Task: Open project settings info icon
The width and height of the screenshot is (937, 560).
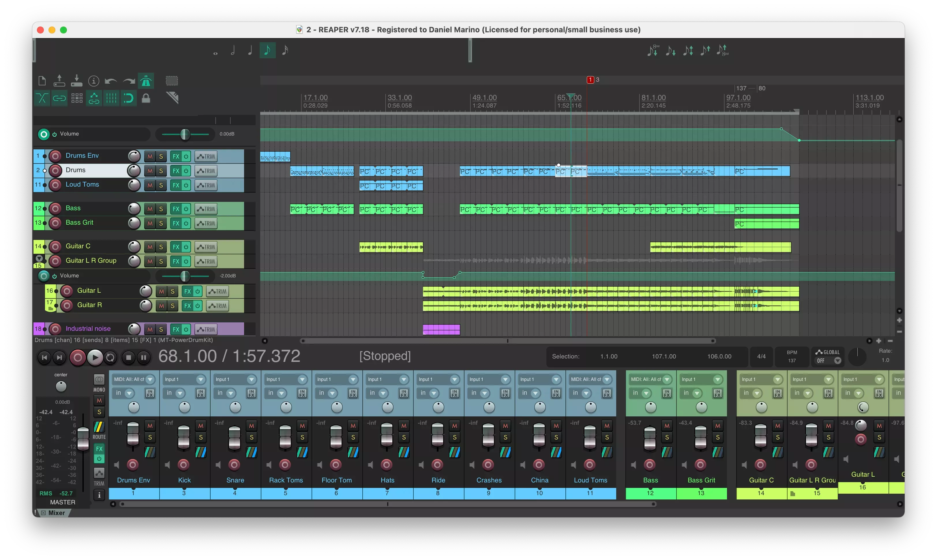Action: coord(94,81)
